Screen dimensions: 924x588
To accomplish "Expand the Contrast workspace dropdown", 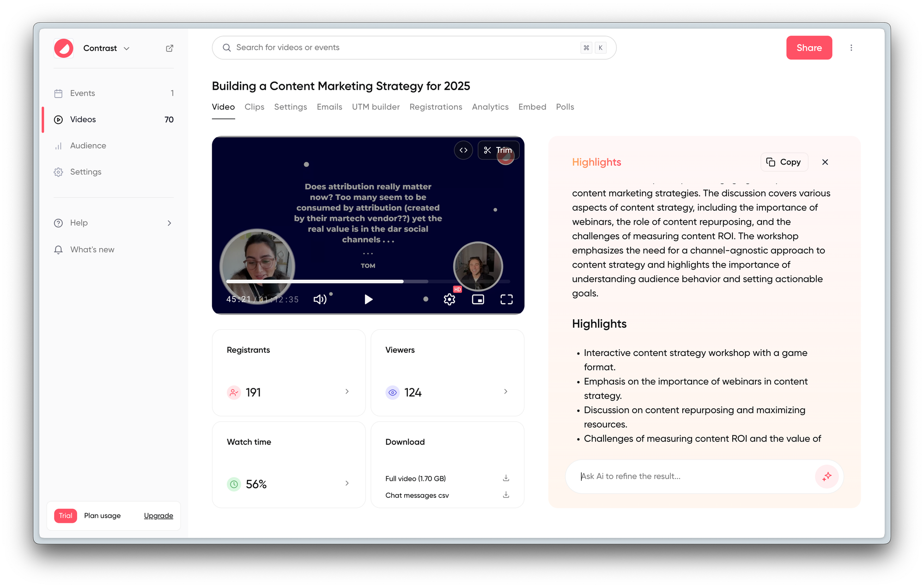I will point(127,48).
